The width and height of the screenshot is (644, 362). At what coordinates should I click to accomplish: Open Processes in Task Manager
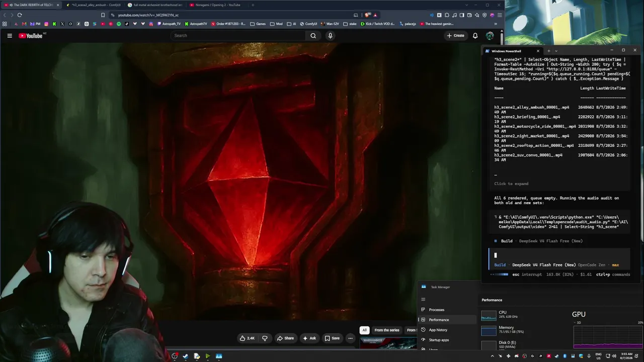click(x=448, y=310)
